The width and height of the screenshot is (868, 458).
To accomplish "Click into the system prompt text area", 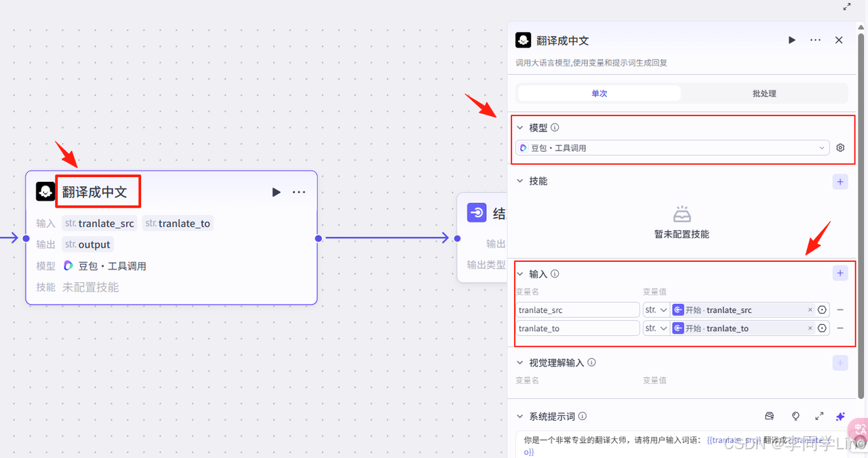I will tap(682, 445).
